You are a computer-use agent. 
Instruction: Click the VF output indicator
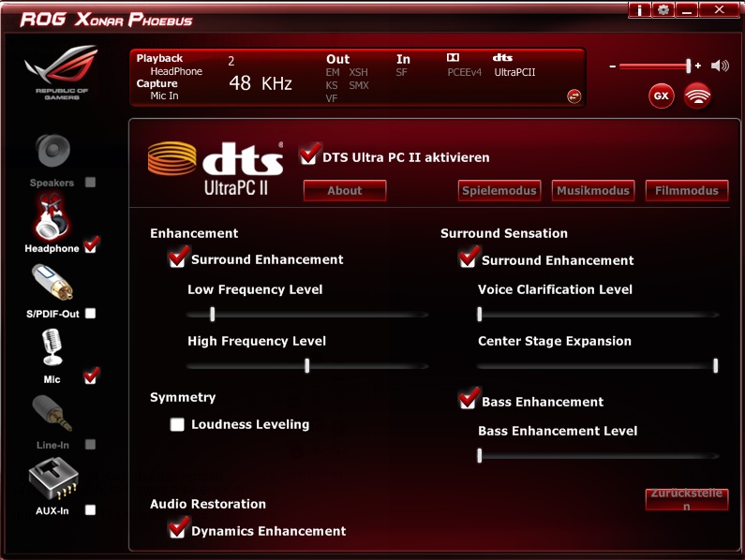(x=332, y=98)
